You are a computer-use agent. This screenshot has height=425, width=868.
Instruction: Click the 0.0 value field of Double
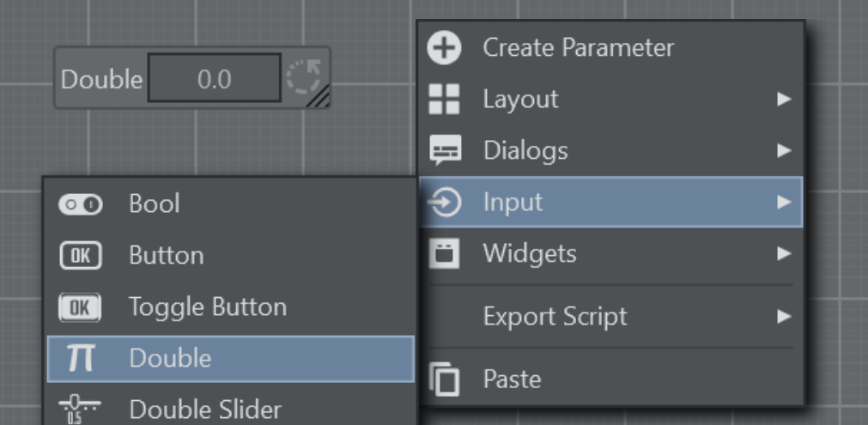pyautogui.click(x=214, y=79)
